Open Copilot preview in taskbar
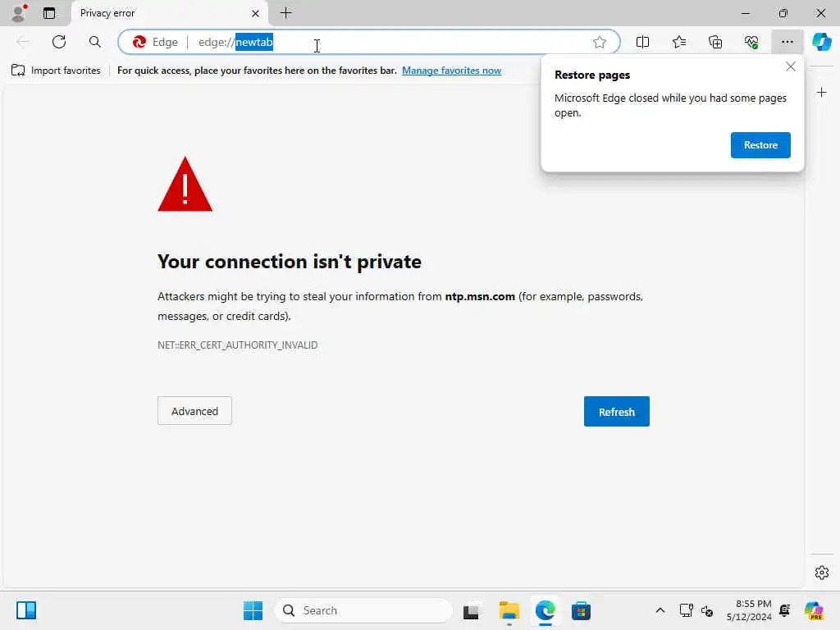Viewport: 840px width, 630px height. (814, 610)
